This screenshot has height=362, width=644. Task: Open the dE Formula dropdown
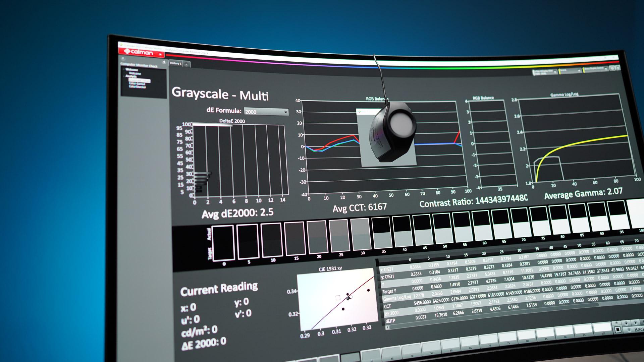tap(266, 112)
